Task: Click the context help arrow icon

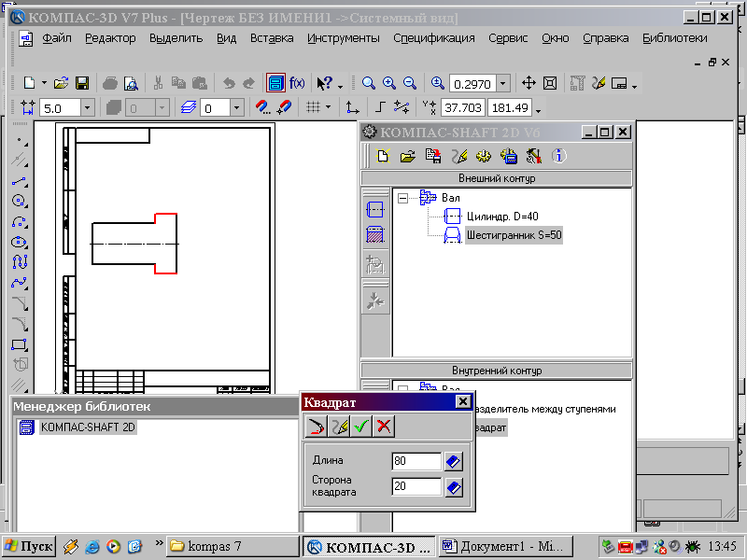Action: (x=325, y=83)
